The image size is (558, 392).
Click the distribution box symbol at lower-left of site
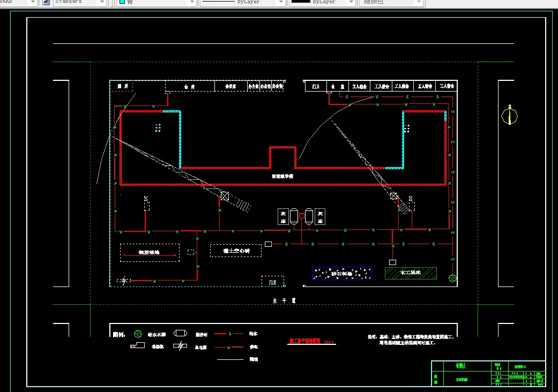[124, 281]
